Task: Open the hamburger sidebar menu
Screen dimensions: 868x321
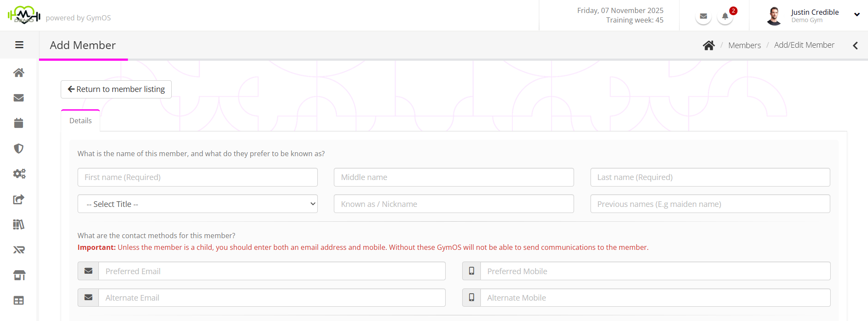Action: 19,45
